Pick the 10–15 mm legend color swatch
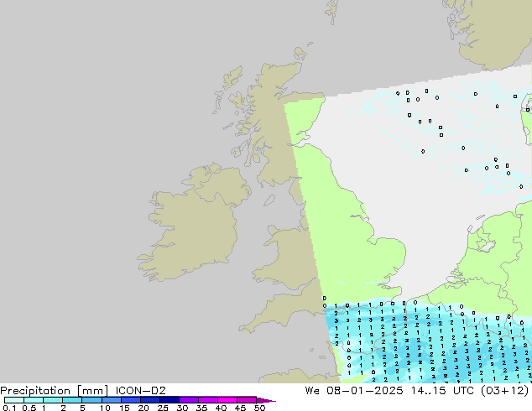This screenshot has height=411, width=532. click(x=112, y=400)
